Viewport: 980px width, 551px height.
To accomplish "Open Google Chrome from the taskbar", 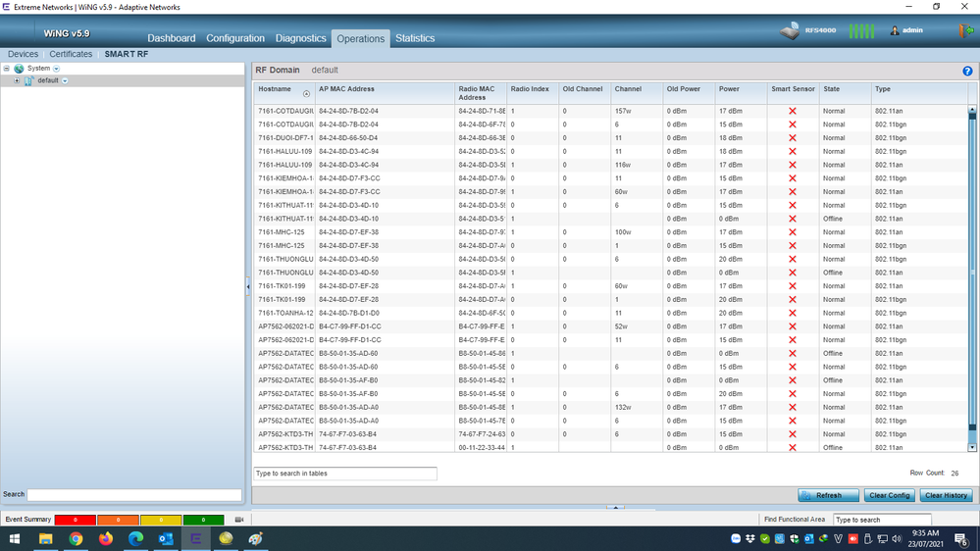I will tap(76, 538).
